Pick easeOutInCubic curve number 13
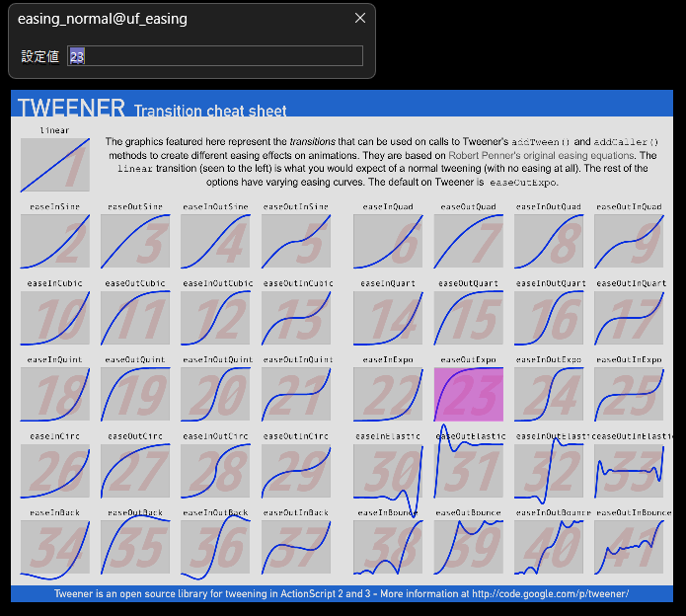686x616 pixels. coord(296,318)
